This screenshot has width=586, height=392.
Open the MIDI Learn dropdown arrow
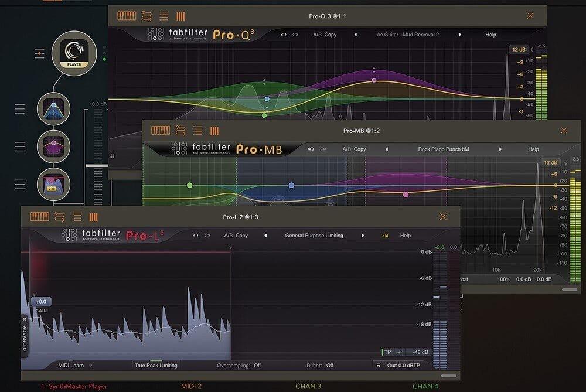pos(91,366)
